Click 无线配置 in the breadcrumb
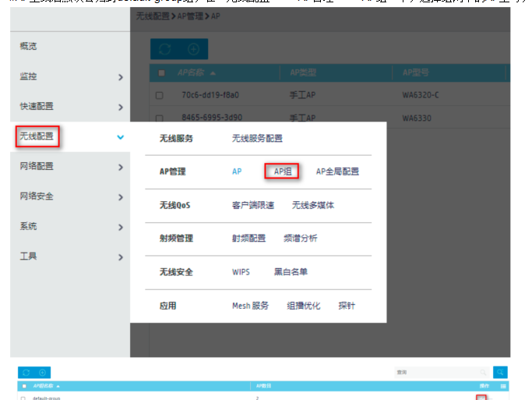The width and height of the screenshot is (532, 400). point(153,16)
